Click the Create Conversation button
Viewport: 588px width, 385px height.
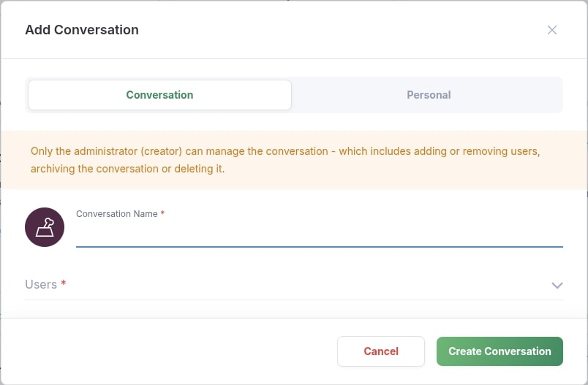[500, 351]
